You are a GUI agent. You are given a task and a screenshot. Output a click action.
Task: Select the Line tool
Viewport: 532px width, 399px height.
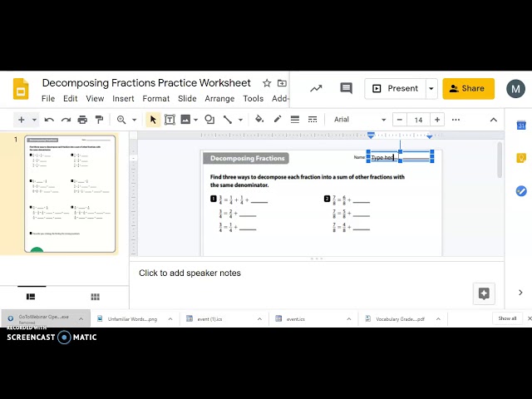click(227, 120)
